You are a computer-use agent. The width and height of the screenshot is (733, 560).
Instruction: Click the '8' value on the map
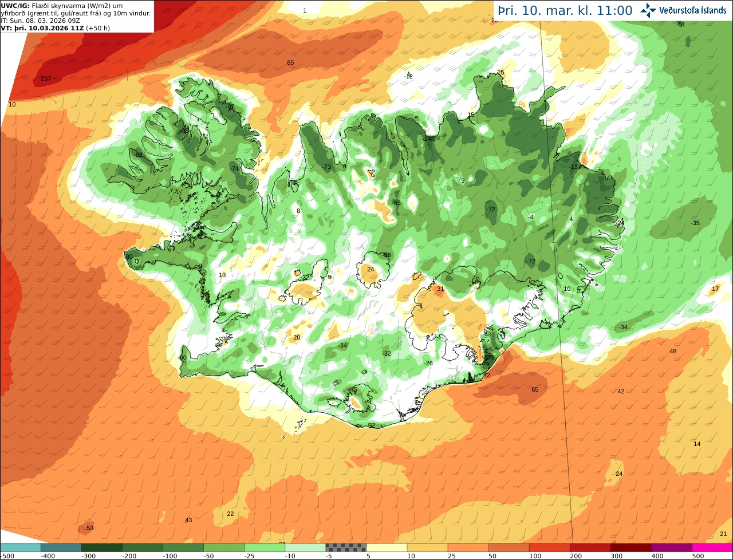pos(298,211)
